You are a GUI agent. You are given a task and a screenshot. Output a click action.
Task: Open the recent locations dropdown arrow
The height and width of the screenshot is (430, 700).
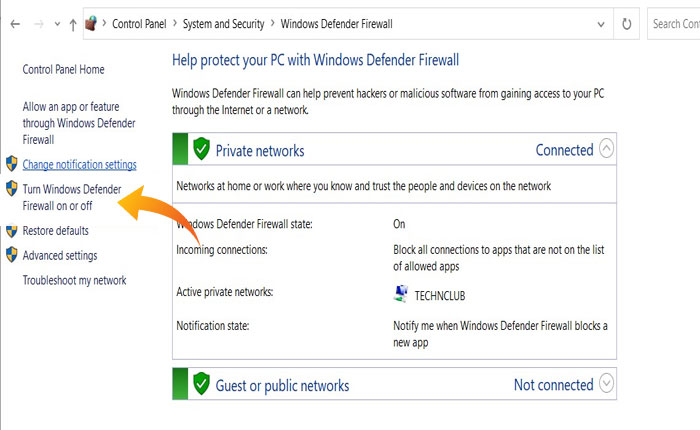pos(56,23)
